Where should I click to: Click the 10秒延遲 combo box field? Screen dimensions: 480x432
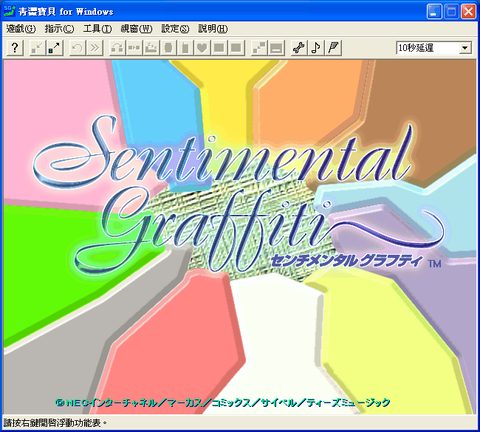click(x=434, y=48)
